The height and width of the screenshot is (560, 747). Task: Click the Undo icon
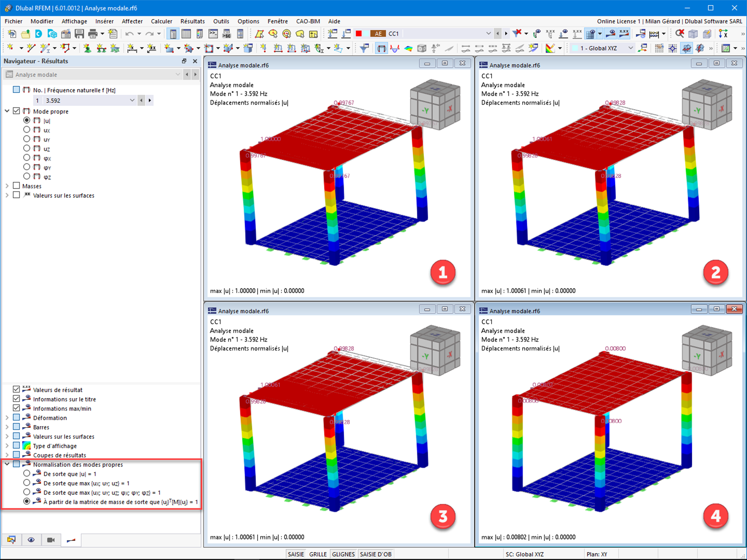pos(129,34)
